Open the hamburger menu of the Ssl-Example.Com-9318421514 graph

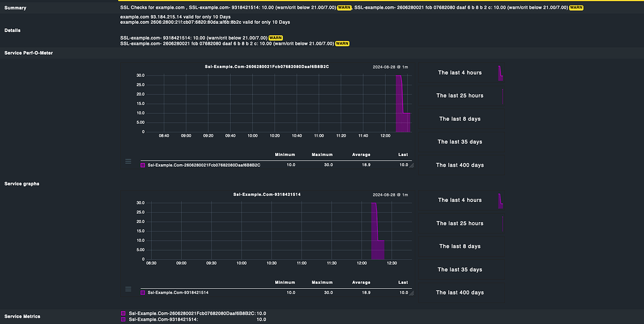[128, 289]
